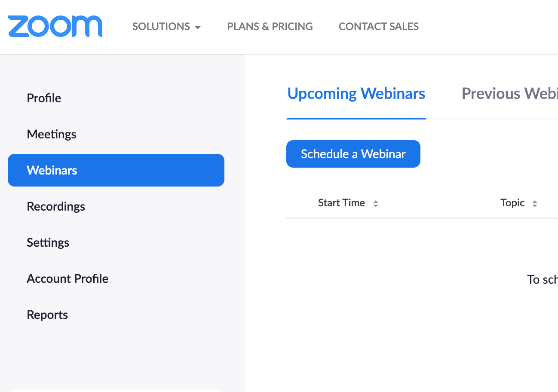Sort by the Start Time column header
The height and width of the screenshot is (392, 558).
pos(341,203)
